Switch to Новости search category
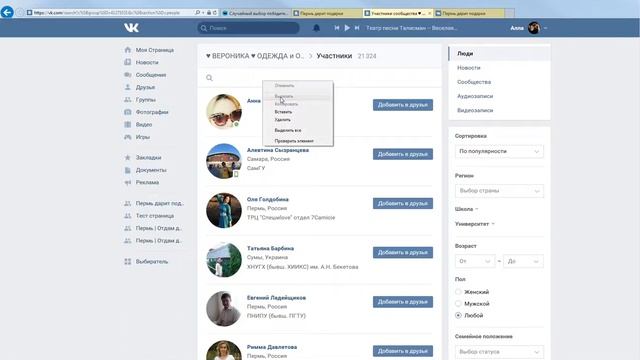The width and height of the screenshot is (640, 360). pyautogui.click(x=469, y=68)
